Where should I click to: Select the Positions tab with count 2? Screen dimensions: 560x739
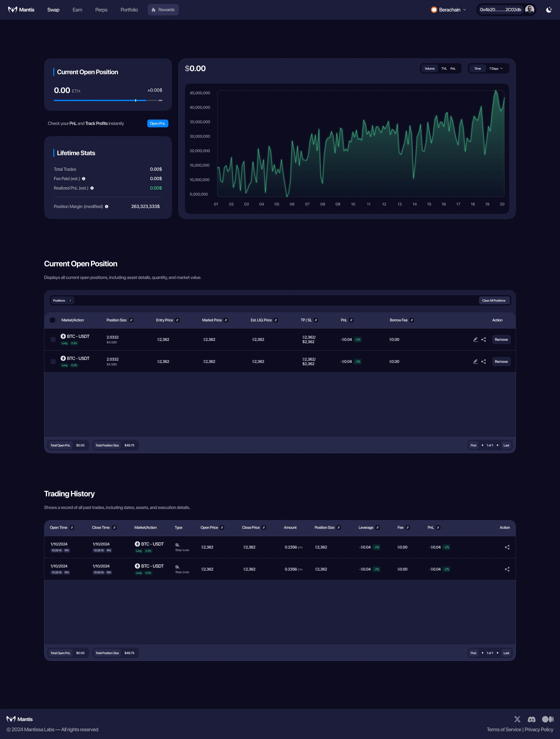pos(62,300)
